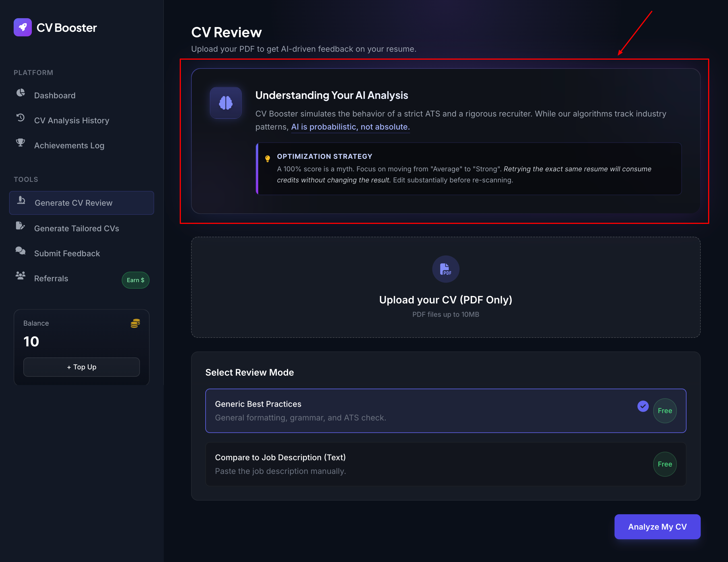728x562 pixels.
Task: Open the Dashboard menu item
Action: tap(82, 95)
